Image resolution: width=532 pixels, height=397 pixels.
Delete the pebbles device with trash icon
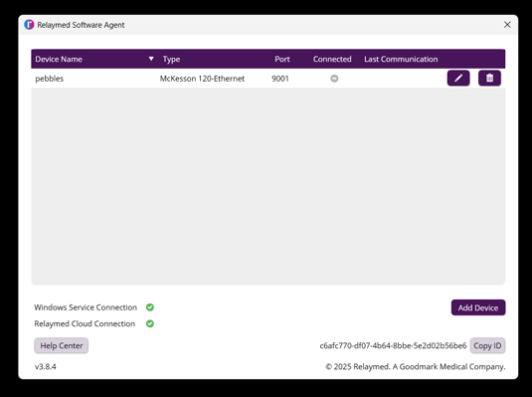[489, 79]
